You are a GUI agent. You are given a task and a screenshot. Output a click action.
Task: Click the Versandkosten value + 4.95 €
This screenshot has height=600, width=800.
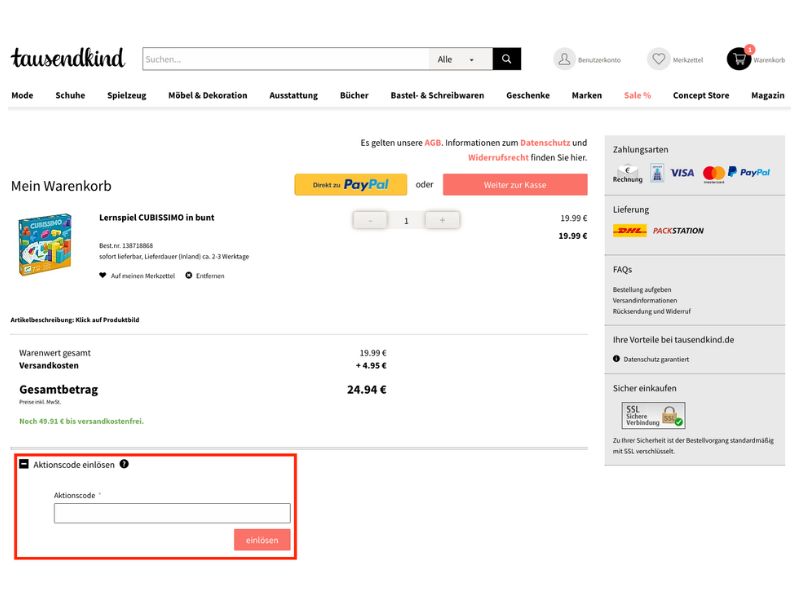pos(371,366)
